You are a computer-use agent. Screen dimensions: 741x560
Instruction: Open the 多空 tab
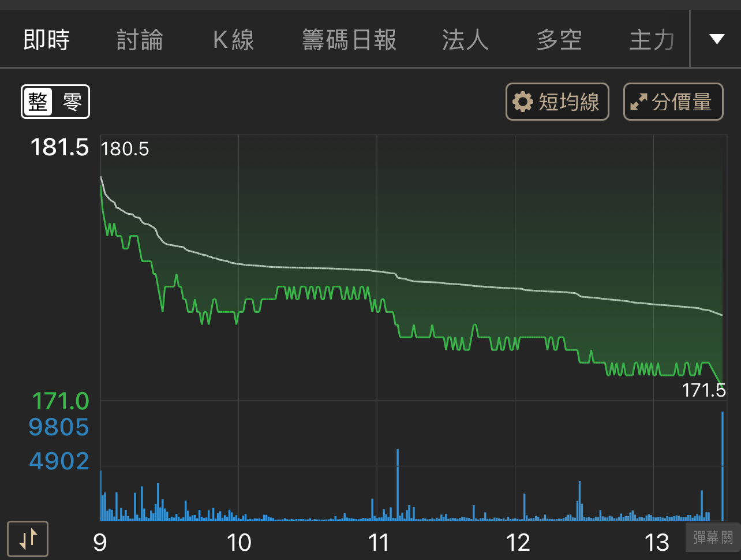tap(559, 40)
